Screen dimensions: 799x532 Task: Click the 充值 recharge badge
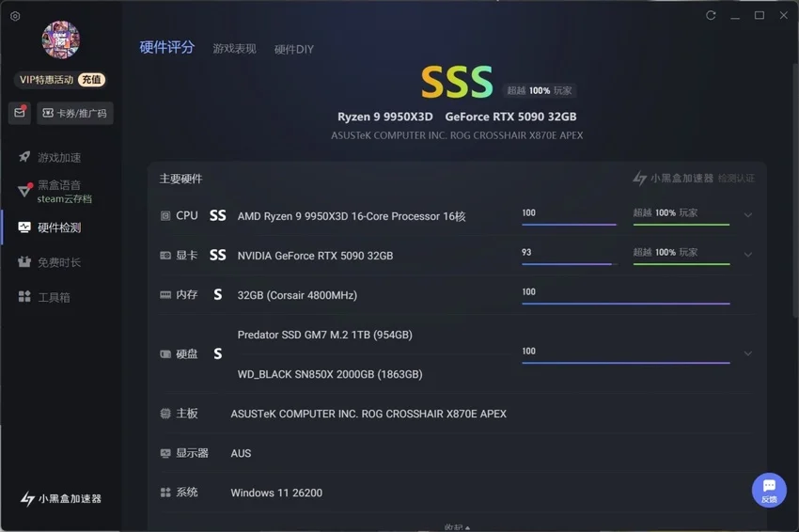[x=92, y=80]
